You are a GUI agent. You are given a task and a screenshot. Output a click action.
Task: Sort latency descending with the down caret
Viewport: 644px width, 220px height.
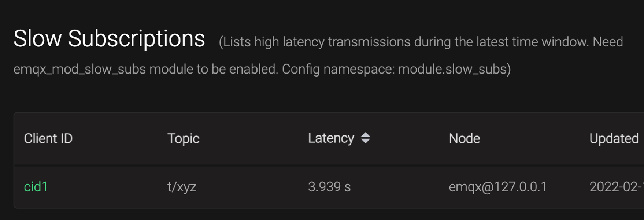(x=366, y=141)
